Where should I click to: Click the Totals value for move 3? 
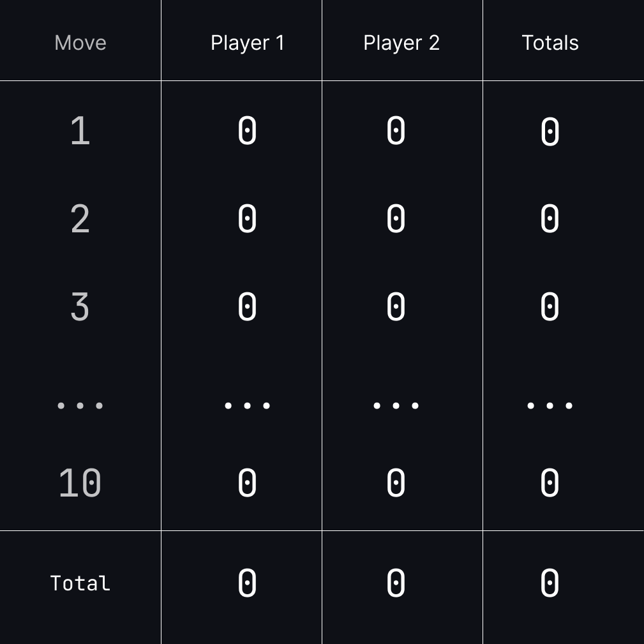click(x=550, y=307)
